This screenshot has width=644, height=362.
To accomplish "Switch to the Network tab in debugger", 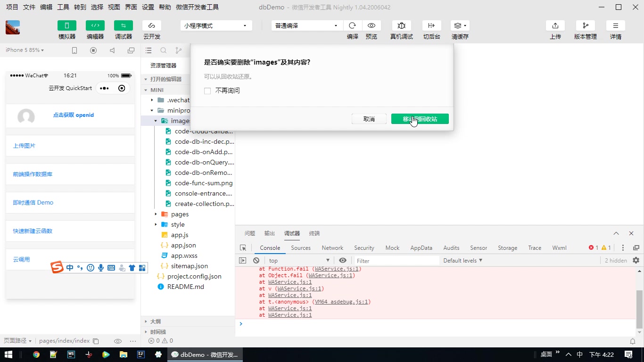I will point(332,247).
